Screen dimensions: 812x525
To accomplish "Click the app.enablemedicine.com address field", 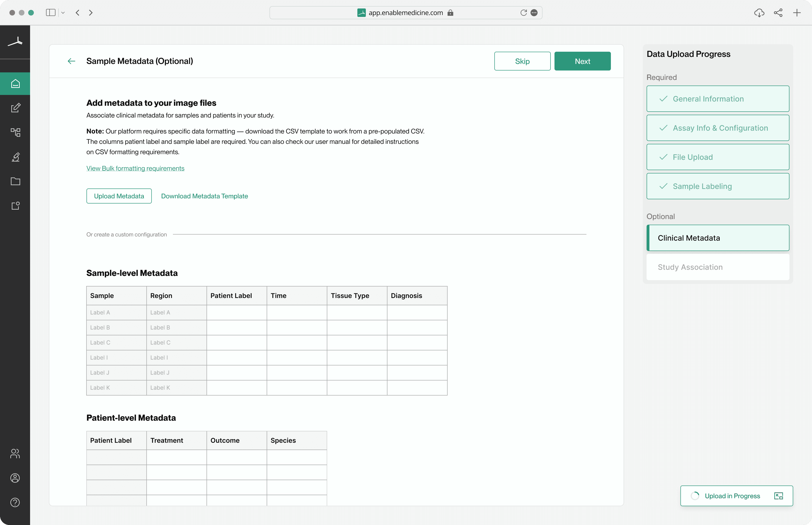I will 406,13.
